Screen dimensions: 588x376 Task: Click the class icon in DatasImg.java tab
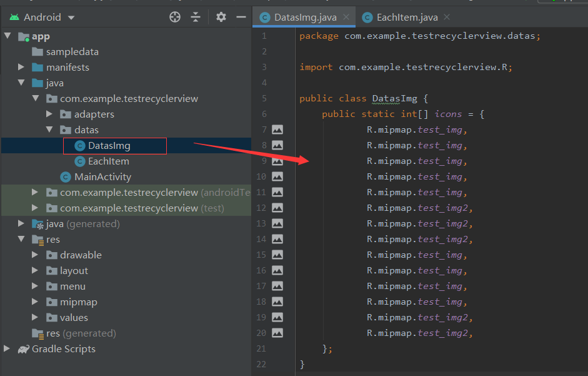(265, 18)
